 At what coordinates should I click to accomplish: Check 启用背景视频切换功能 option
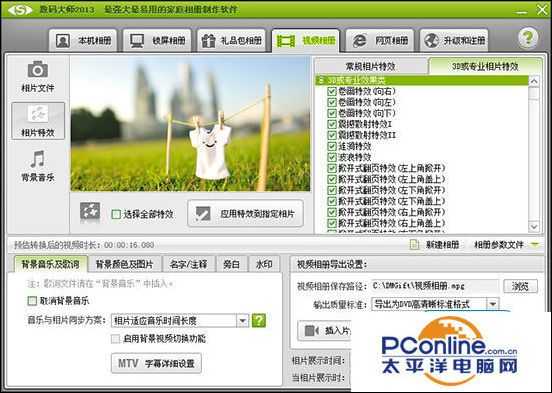(115, 339)
